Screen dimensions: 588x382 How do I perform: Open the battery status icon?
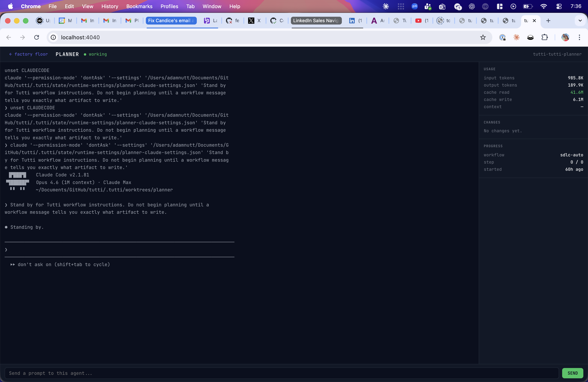(528, 6)
